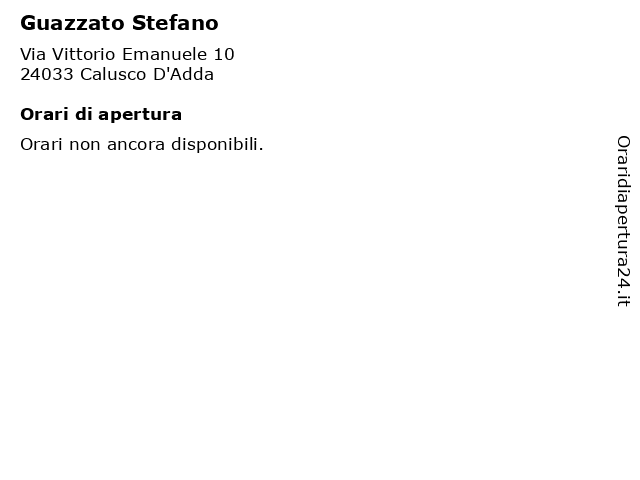Click the postal code 24033
The width and height of the screenshot is (640, 480).
pos(47,74)
